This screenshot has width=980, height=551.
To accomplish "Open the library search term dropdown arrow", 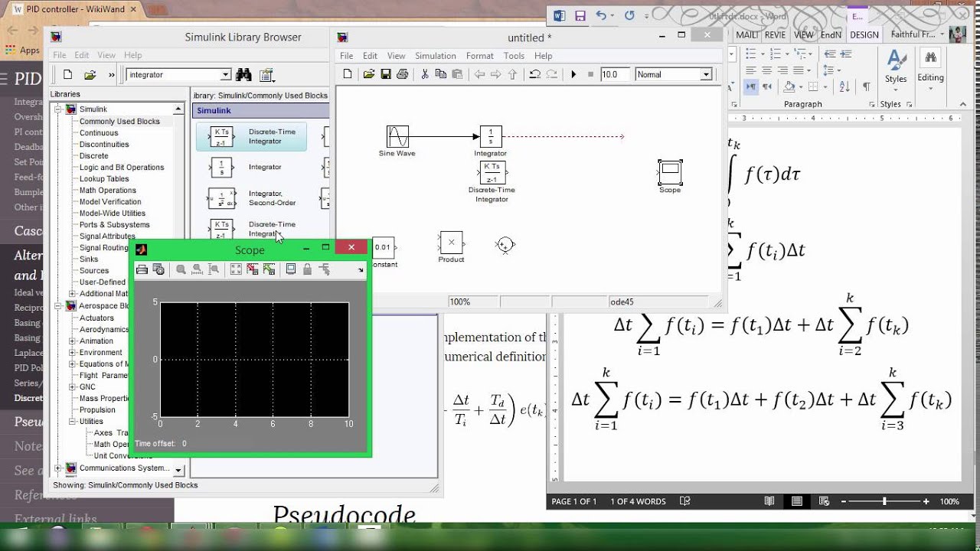I will click(x=226, y=74).
